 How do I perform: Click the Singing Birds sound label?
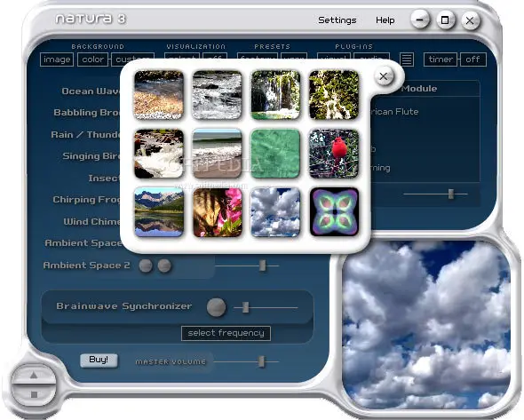click(x=91, y=156)
